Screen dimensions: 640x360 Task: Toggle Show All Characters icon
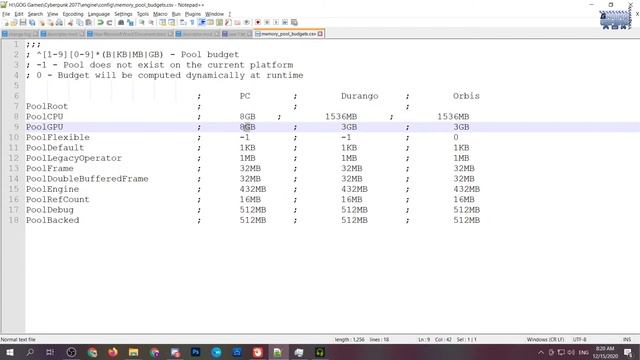pos(192,23)
